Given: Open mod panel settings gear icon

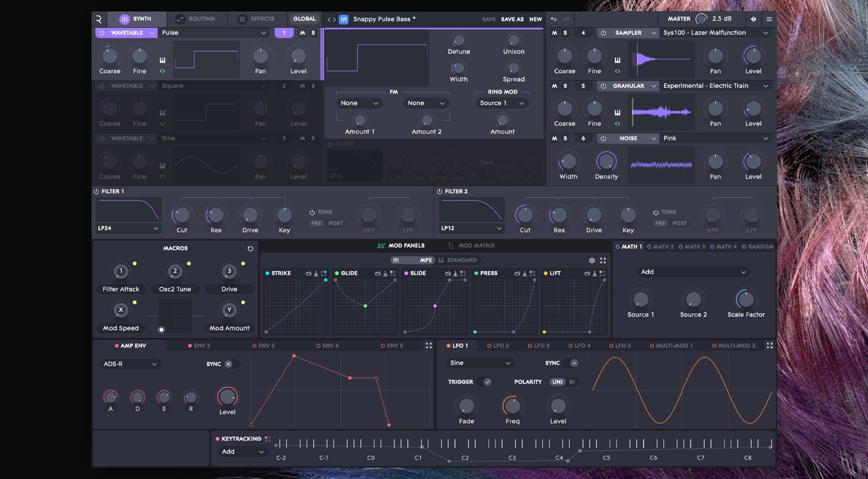Looking at the screenshot, I should coord(592,260).
